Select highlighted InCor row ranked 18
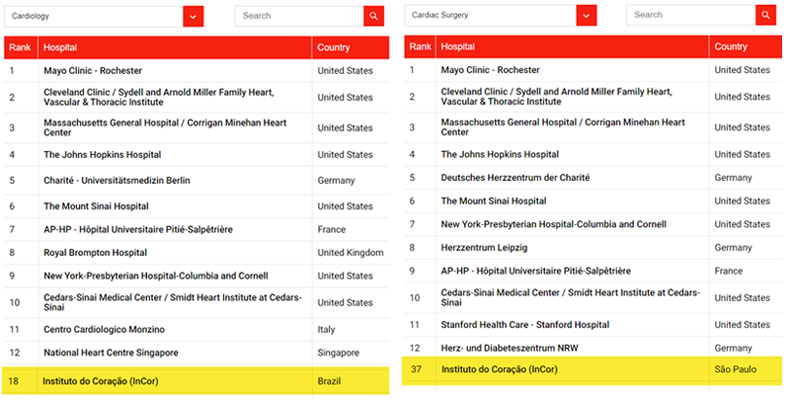The image size is (790, 403). [x=196, y=381]
